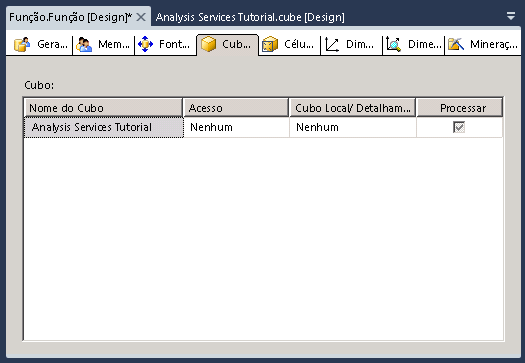
Task: Open the Geral tab with user-database icon
Action: coord(22,45)
